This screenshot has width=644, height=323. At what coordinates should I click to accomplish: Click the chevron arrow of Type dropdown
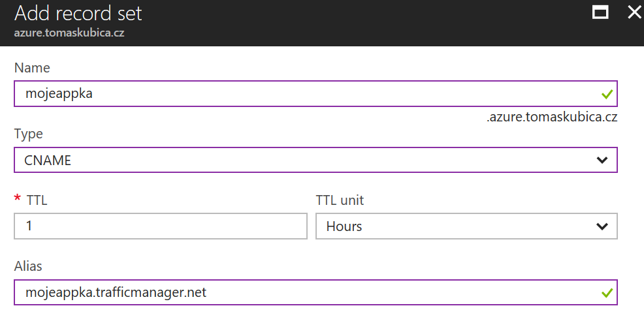pos(602,160)
